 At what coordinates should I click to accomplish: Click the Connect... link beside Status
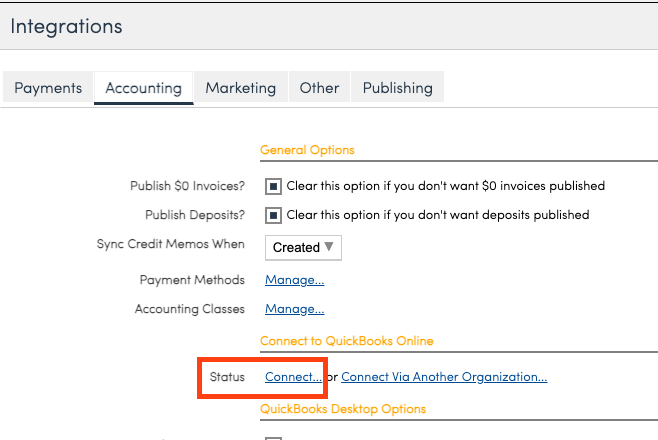coord(293,377)
